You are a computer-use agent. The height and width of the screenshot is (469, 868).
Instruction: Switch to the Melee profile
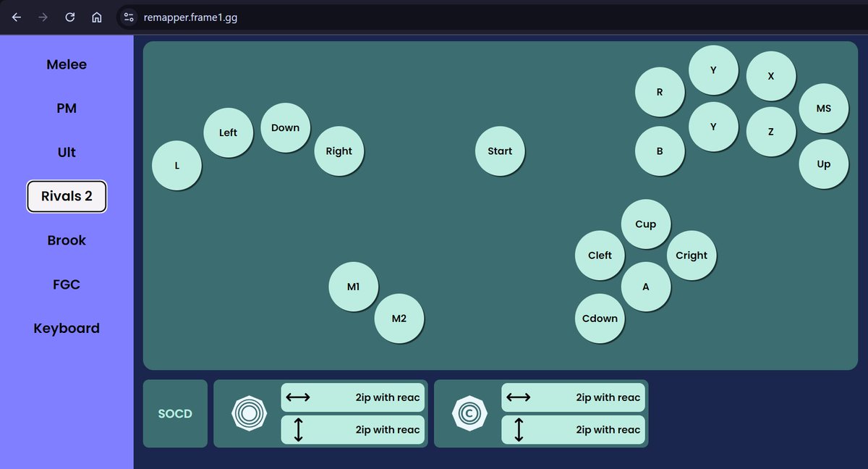coord(67,64)
